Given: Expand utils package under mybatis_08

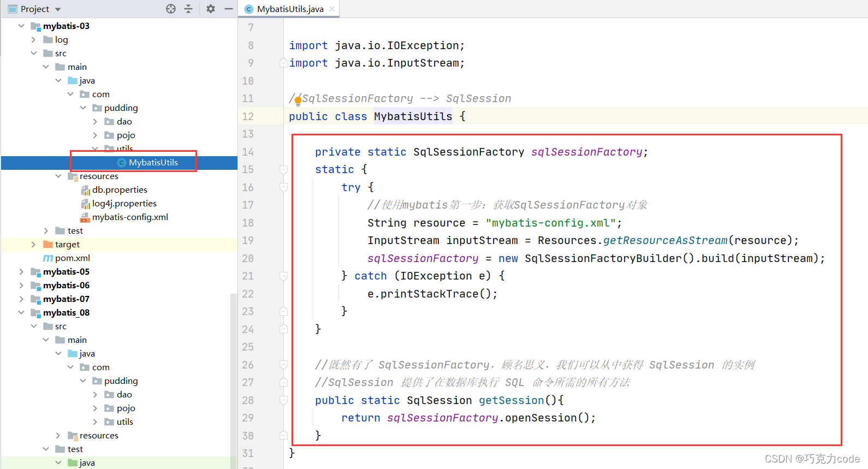Looking at the screenshot, I should coord(95,421).
